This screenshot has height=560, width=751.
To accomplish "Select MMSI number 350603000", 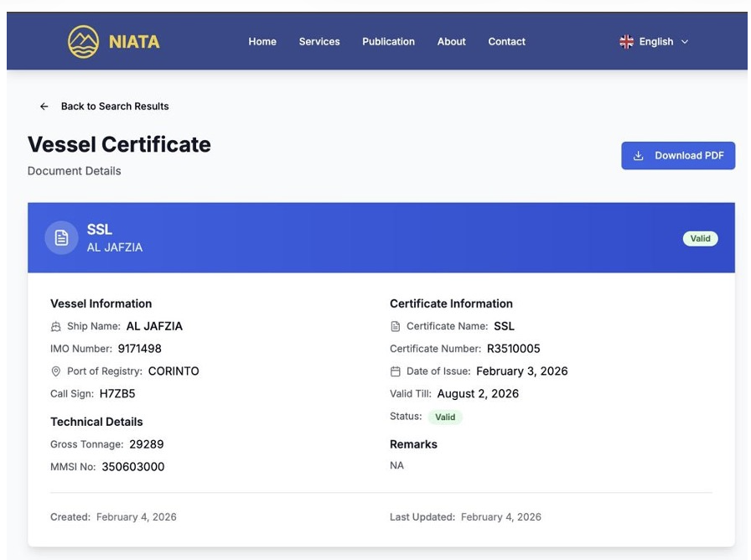I will 133,467.
